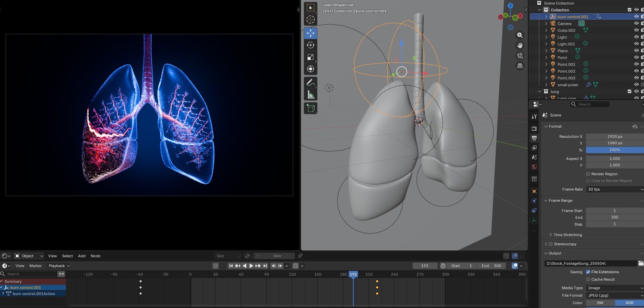Image resolution: width=644 pixels, height=308 pixels.
Task: Enable the Cache Result checkbox
Action: point(588,280)
